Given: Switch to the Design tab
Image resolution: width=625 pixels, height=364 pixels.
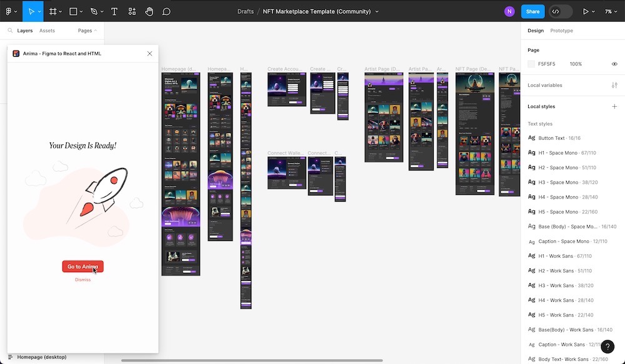Looking at the screenshot, I should 536,31.
